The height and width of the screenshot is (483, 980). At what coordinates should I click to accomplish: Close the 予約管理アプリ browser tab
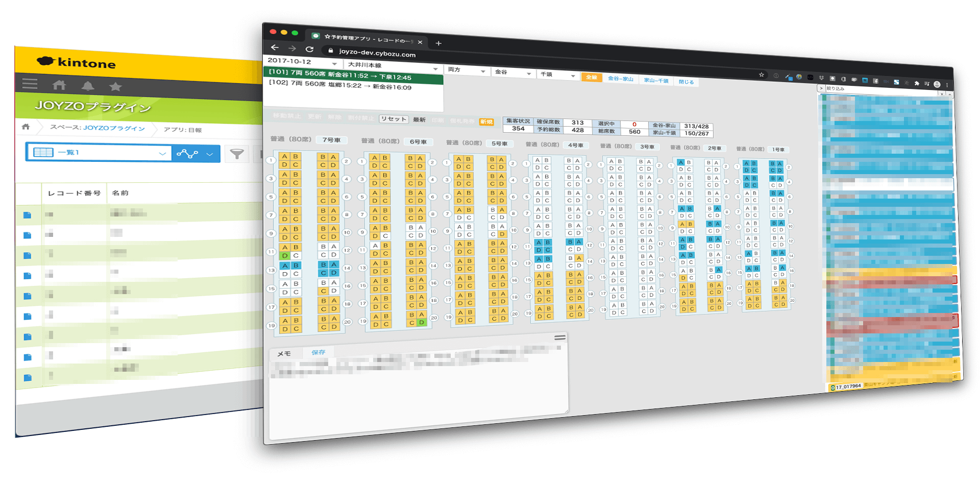420,42
